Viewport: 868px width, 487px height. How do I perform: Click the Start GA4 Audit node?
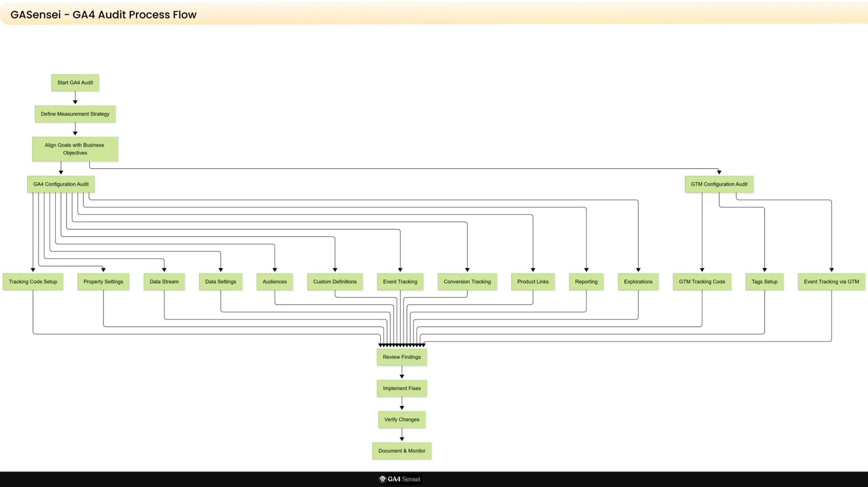pos(75,83)
